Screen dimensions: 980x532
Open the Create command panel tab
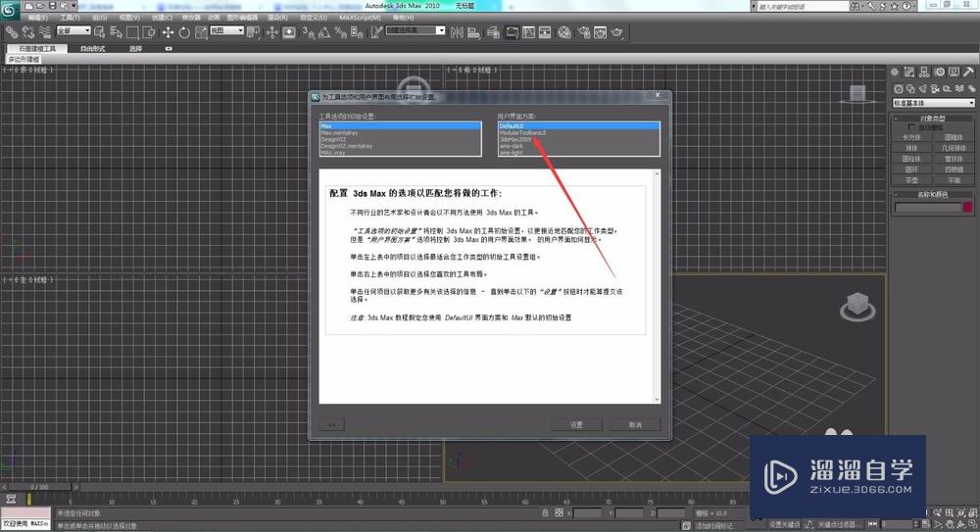(895, 73)
